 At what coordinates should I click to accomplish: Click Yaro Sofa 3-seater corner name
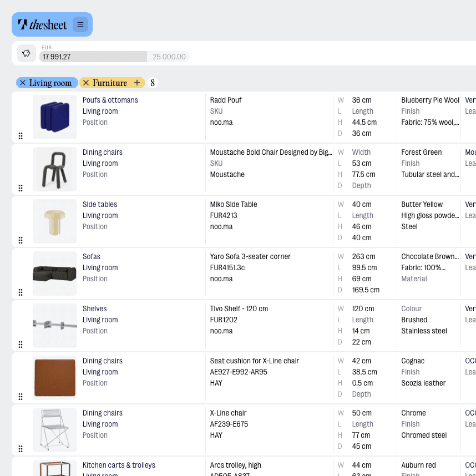point(250,257)
